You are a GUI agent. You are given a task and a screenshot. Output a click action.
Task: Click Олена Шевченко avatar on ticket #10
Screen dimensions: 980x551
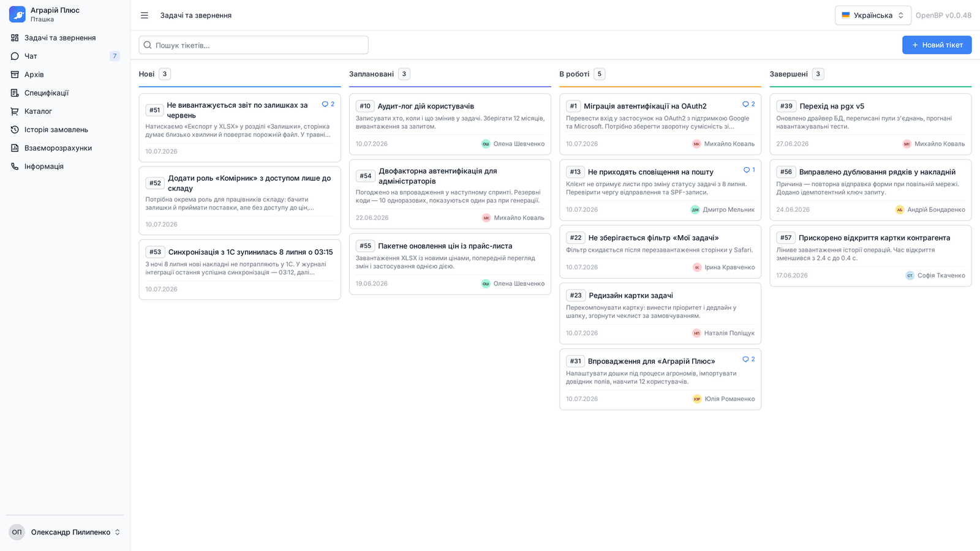tap(486, 144)
